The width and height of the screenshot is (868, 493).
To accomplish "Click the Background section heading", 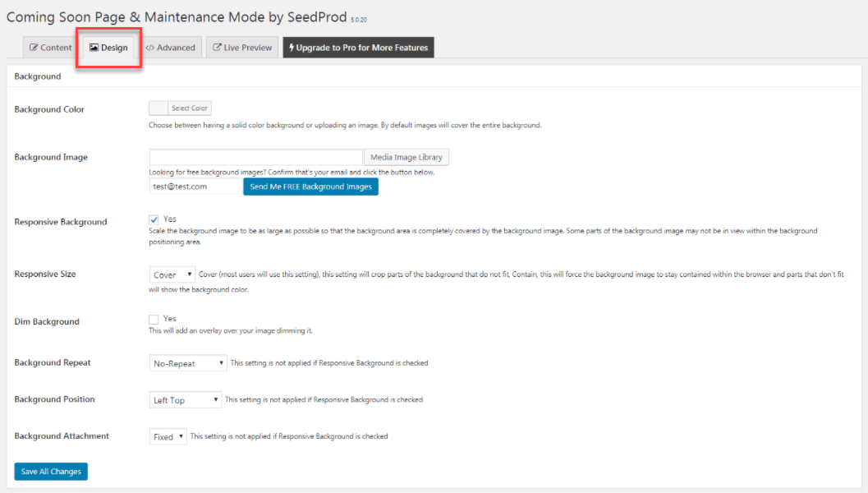I will (x=38, y=76).
